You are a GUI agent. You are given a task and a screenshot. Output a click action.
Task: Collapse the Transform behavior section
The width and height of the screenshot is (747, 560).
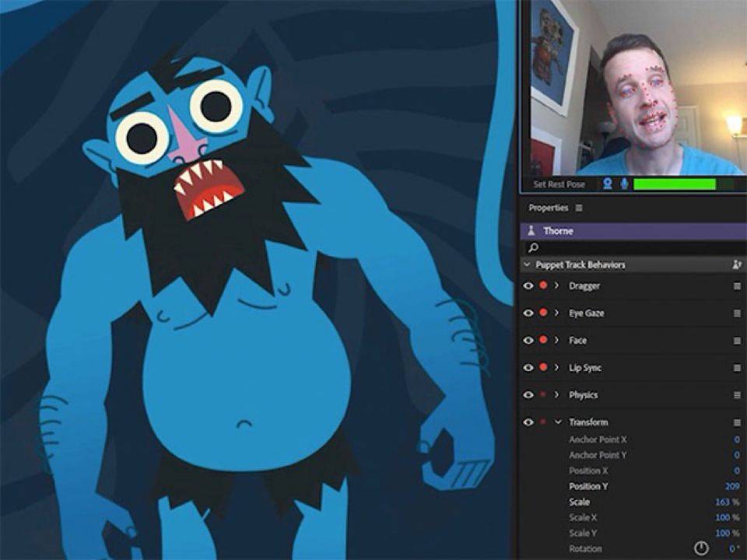pos(557,422)
